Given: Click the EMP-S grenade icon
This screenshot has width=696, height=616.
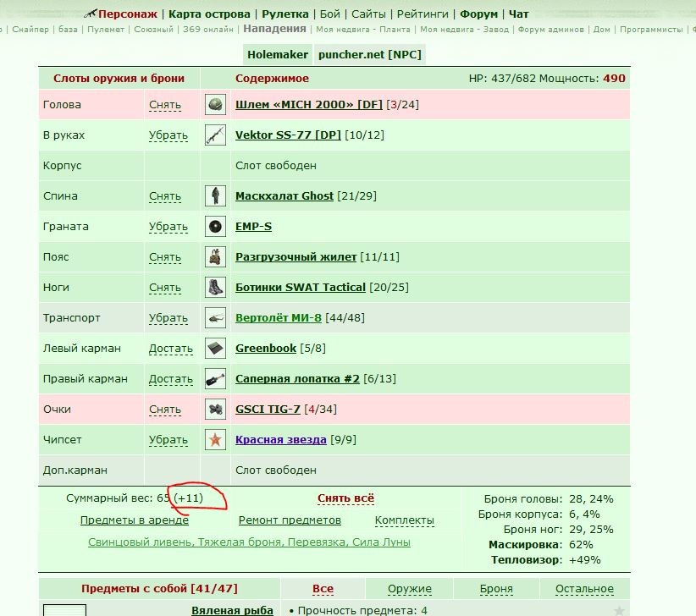Looking at the screenshot, I should 215,227.
